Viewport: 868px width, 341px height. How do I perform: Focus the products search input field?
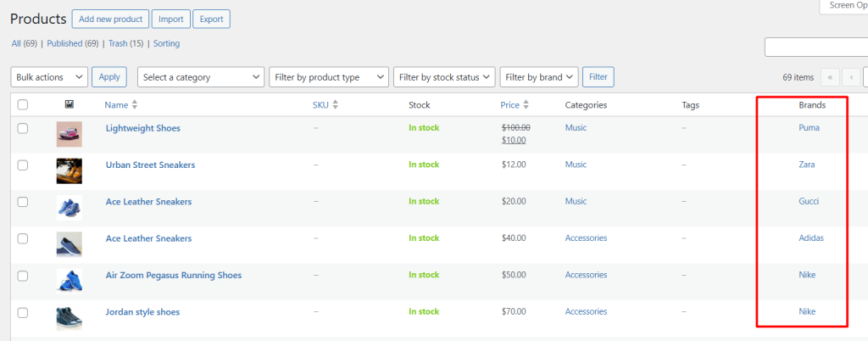coord(816,47)
